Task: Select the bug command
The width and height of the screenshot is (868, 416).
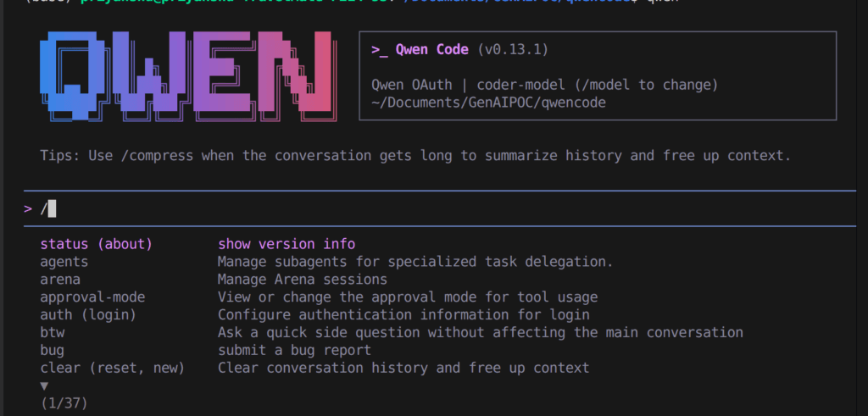Action: coord(52,350)
